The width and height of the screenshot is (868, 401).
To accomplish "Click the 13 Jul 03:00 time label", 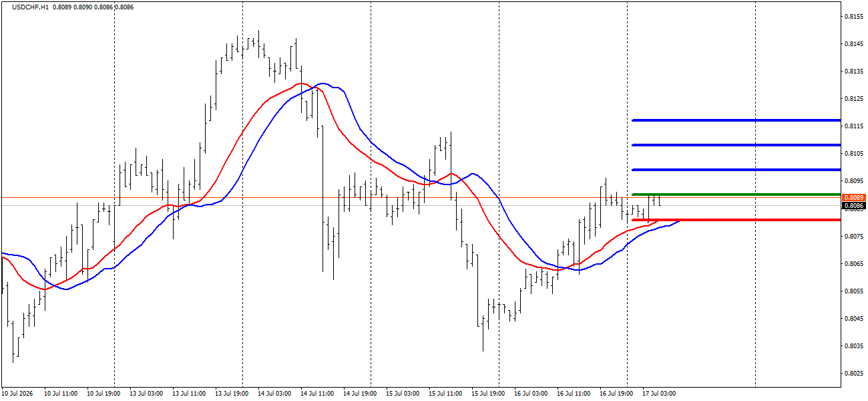I will pyautogui.click(x=147, y=394).
